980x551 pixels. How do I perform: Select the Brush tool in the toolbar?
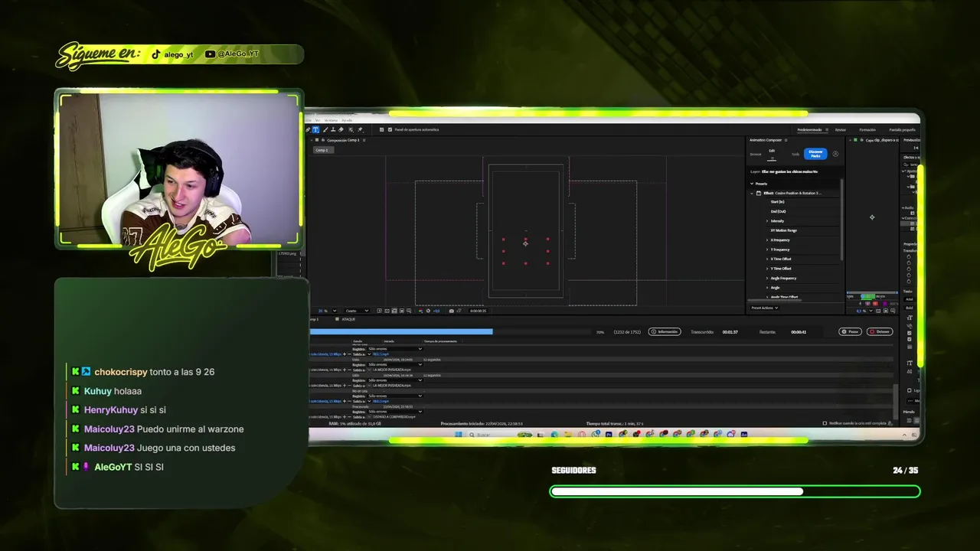325,129
